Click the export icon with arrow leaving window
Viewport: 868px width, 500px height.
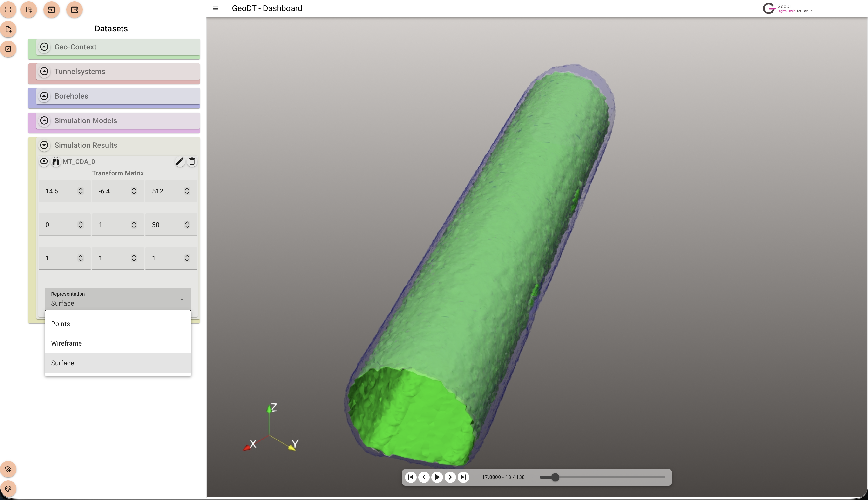pyautogui.click(x=75, y=10)
